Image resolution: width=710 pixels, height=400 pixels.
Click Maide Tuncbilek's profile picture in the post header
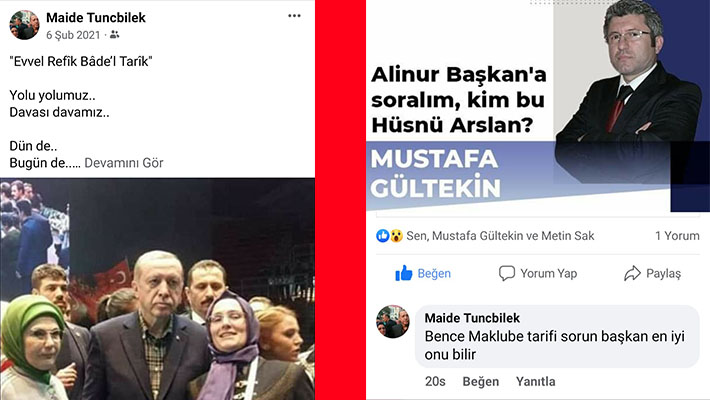[24, 24]
